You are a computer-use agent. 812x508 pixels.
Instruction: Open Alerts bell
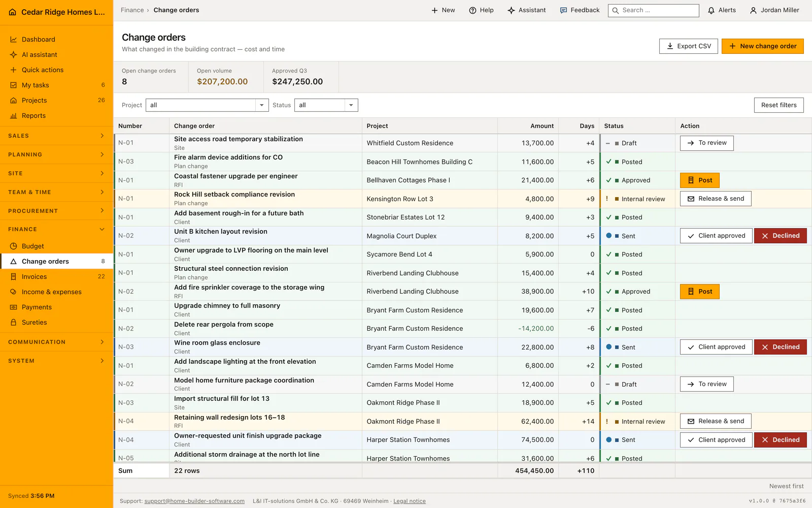[722, 10]
